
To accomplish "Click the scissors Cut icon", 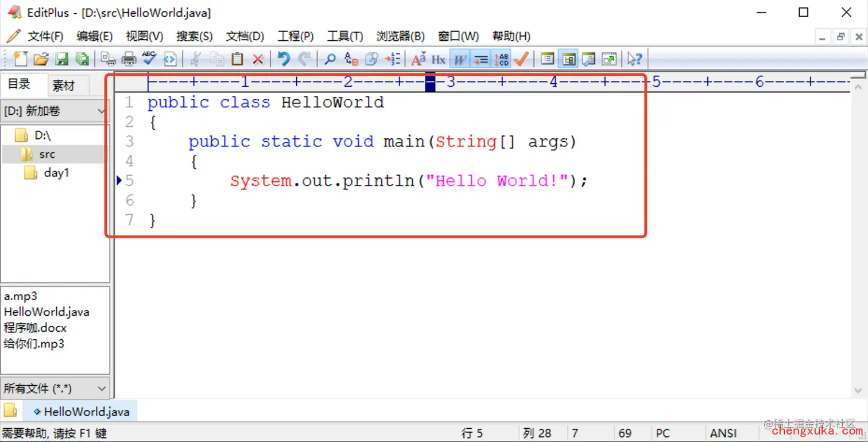I will [196, 59].
